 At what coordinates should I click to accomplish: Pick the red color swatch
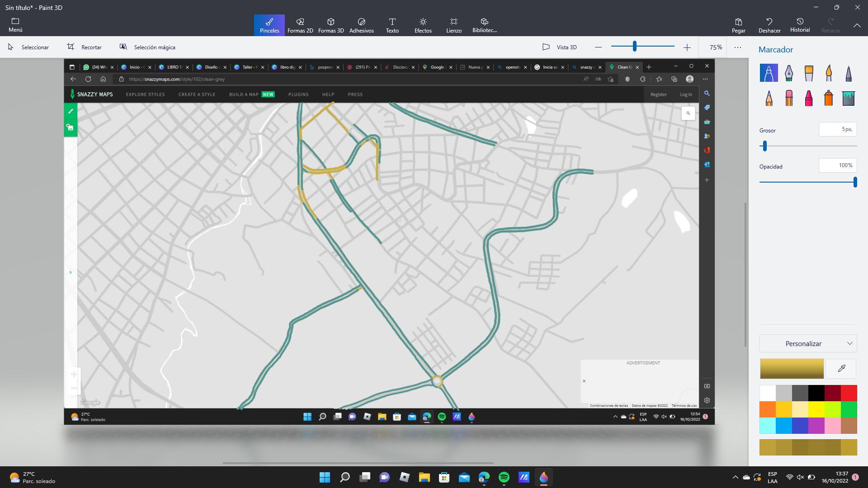(849, 393)
